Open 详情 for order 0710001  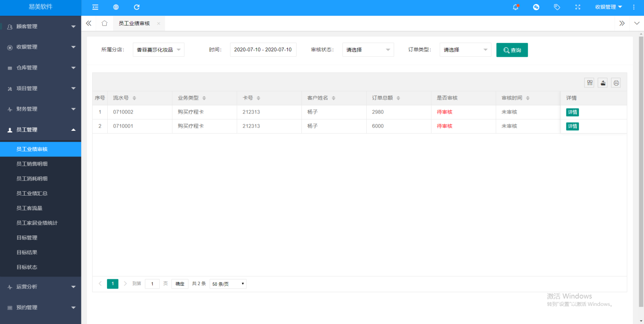tap(572, 126)
